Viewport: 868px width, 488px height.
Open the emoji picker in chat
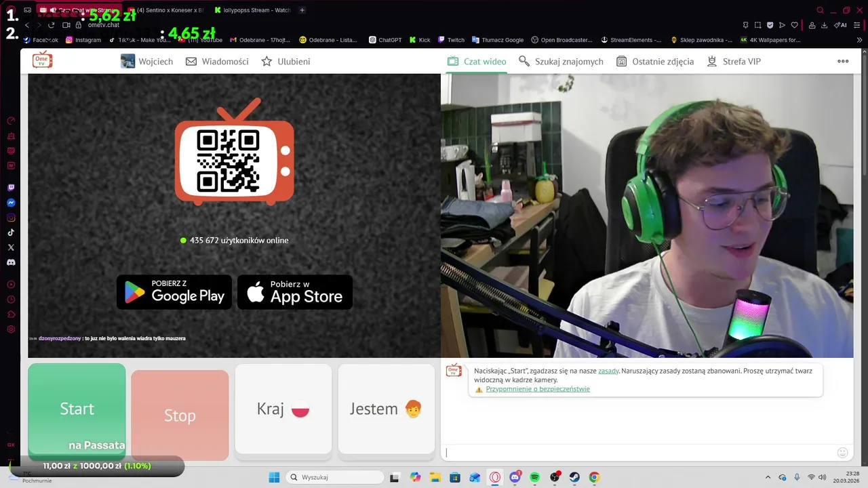click(843, 452)
